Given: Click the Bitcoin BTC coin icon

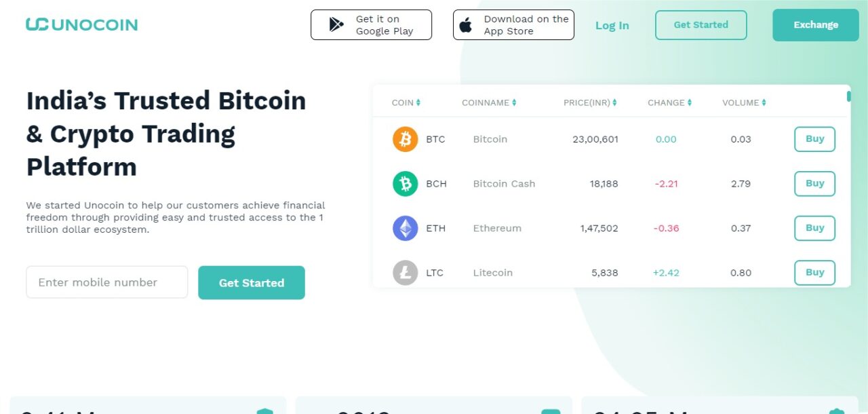Looking at the screenshot, I should point(406,139).
